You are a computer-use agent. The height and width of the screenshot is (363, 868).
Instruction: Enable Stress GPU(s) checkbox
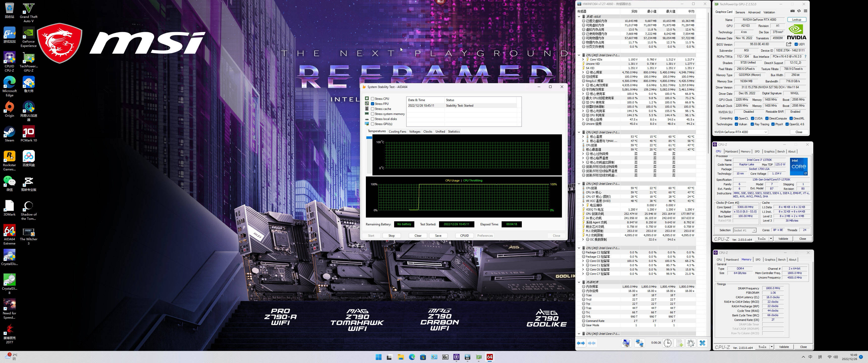373,124
